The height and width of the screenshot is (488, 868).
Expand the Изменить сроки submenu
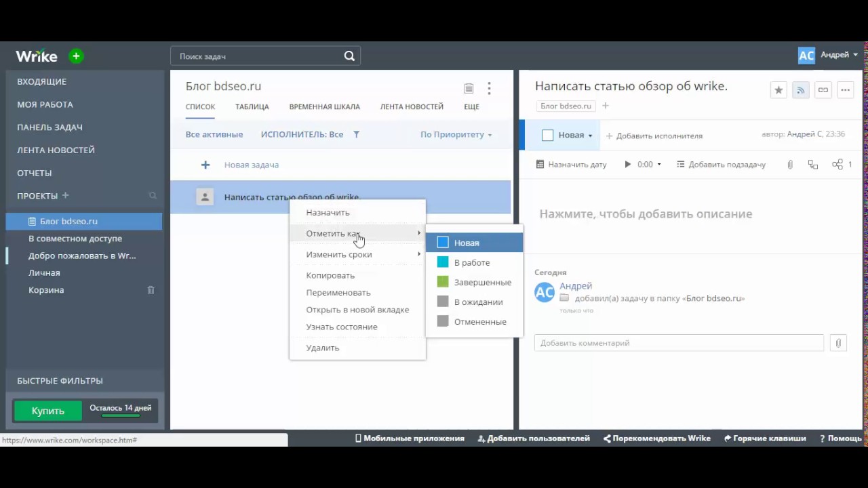(357, 254)
